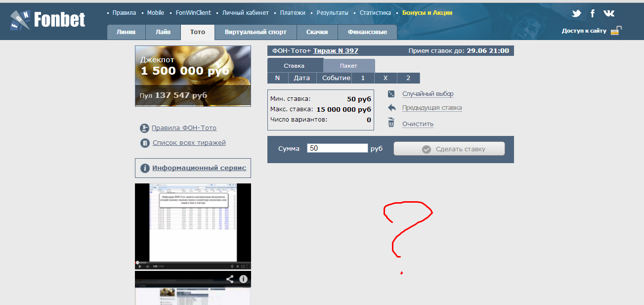
Task: Open the Лайв tab
Action: 163,32
